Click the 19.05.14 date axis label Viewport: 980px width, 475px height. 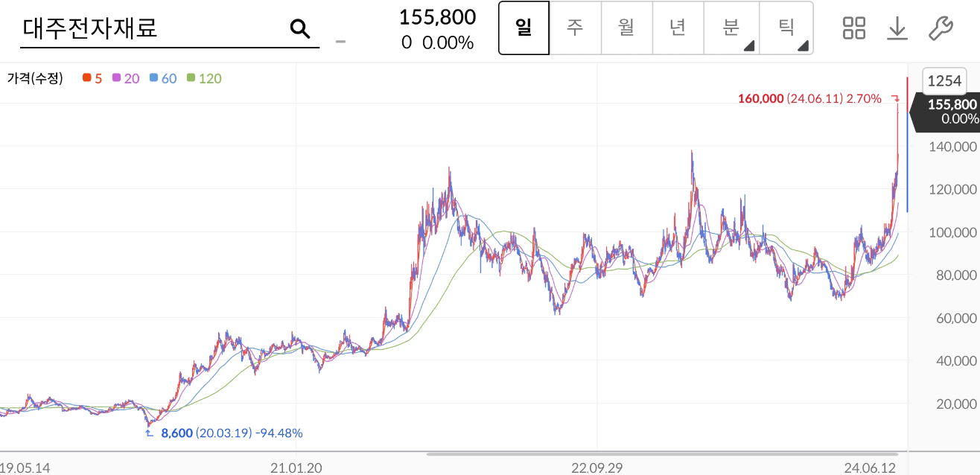coord(25,468)
